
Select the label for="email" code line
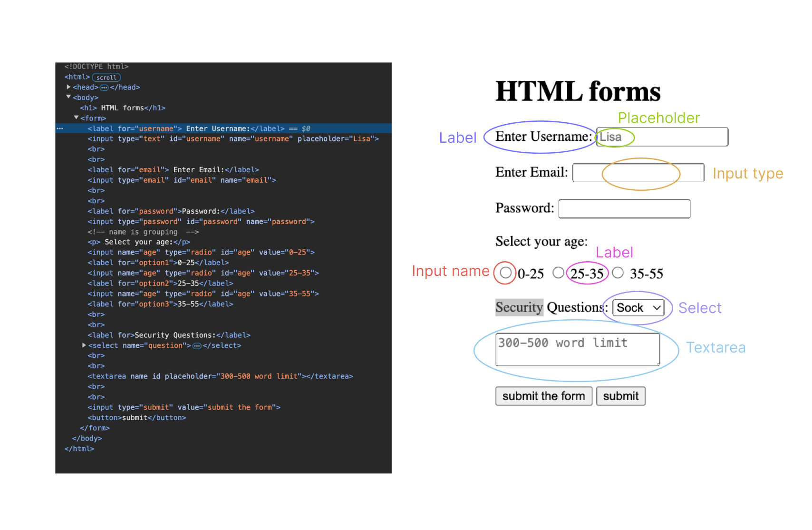click(173, 170)
